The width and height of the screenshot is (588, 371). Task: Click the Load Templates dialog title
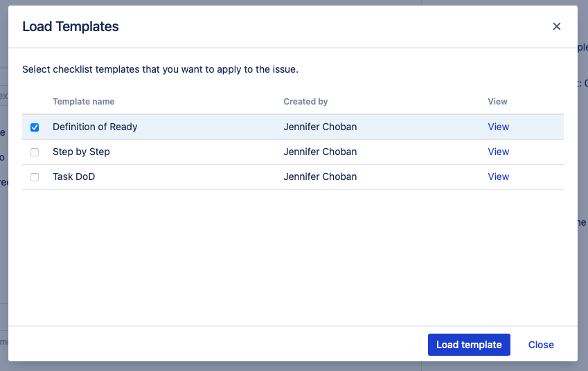pos(71,27)
